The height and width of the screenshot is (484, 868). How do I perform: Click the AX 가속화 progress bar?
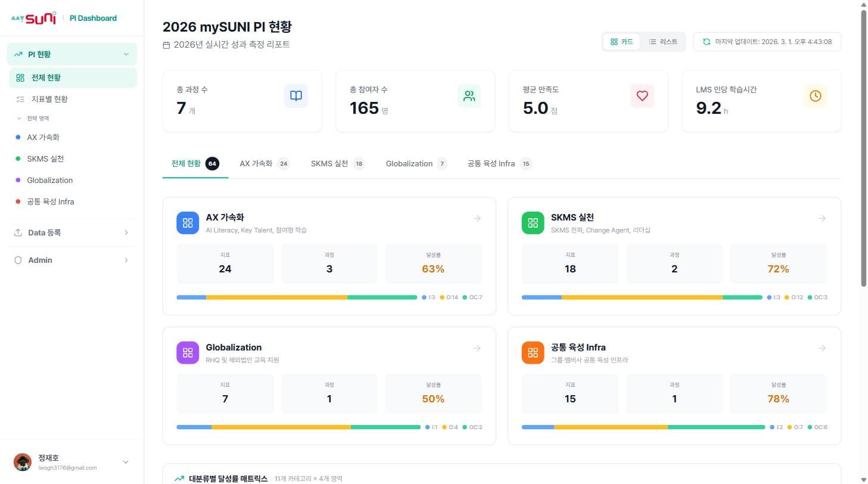[x=297, y=297]
